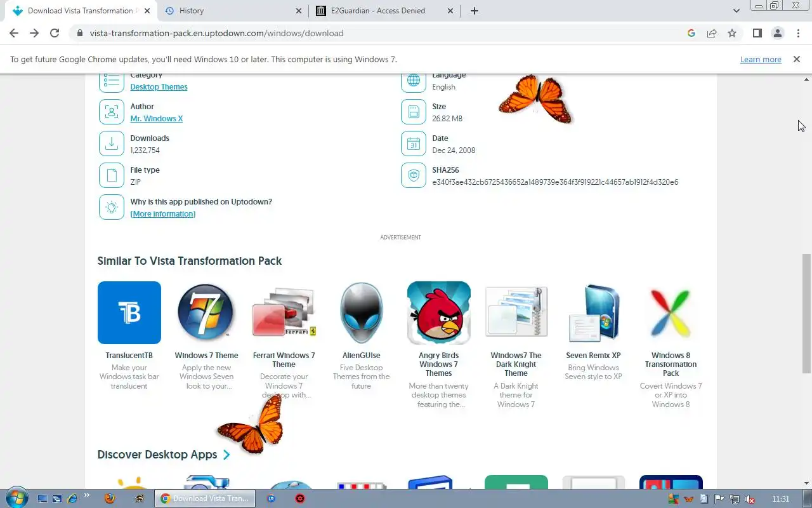Viewport: 812px width, 508px height.
Task: Click the Language globe icon
Action: coord(414,81)
